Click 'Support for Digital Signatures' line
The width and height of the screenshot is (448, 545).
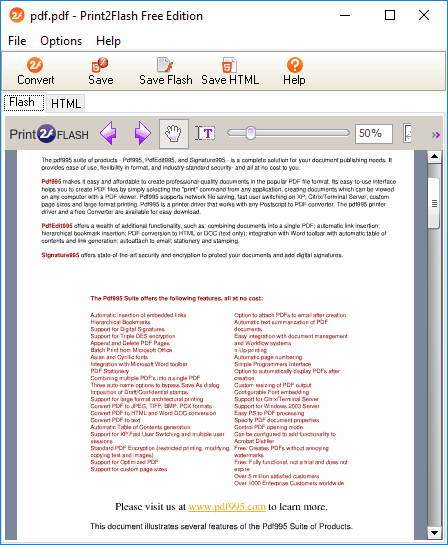tap(128, 329)
